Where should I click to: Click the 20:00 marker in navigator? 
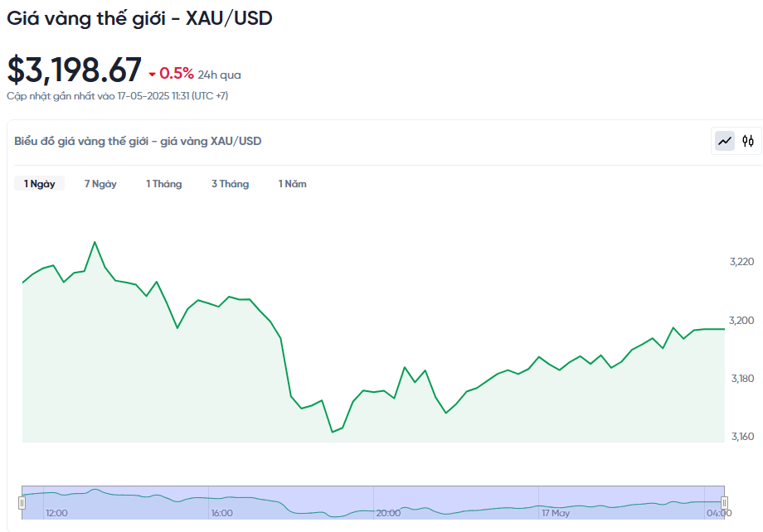pyautogui.click(x=388, y=513)
